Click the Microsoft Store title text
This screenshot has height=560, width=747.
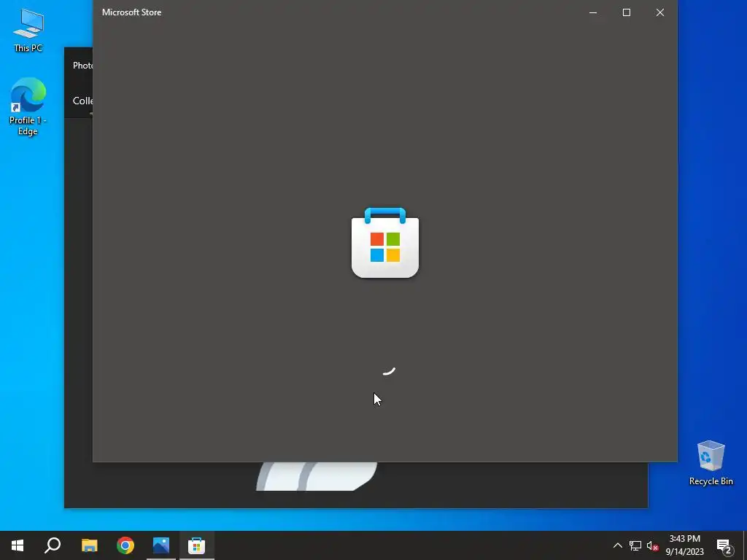coord(131,12)
